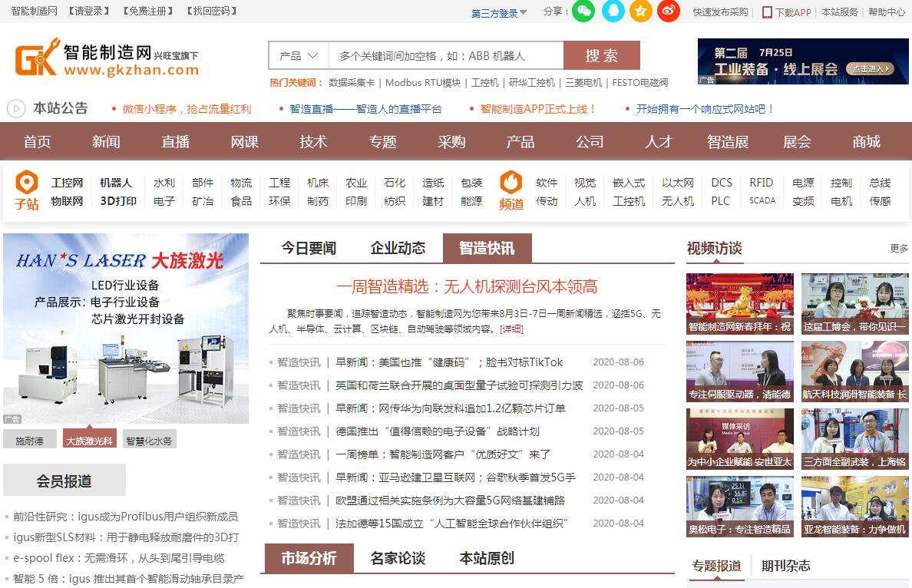Click the 子站 location pin icon
Screen dimensions: 912x588
click(27, 183)
